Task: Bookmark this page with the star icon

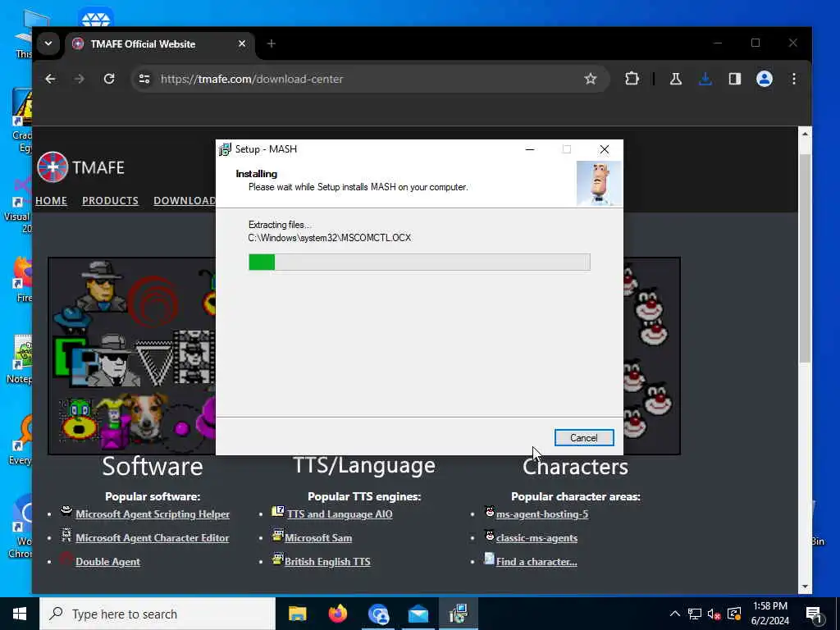Action: [591, 79]
